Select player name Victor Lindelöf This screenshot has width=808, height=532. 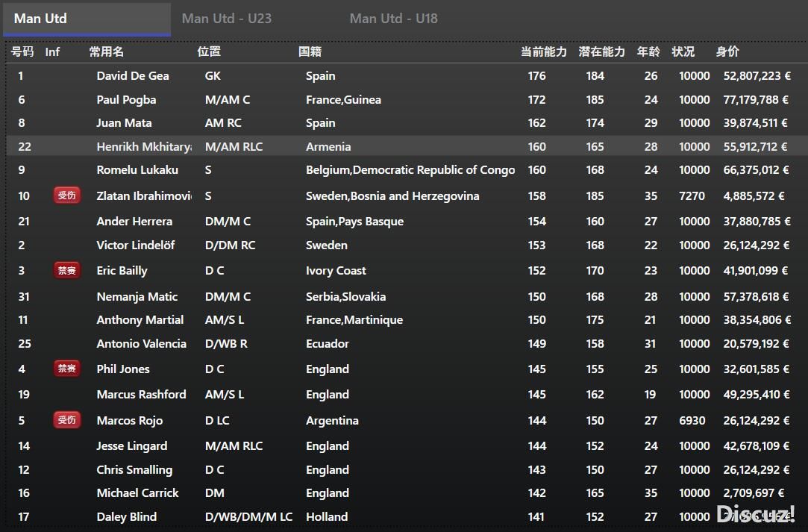click(136, 245)
